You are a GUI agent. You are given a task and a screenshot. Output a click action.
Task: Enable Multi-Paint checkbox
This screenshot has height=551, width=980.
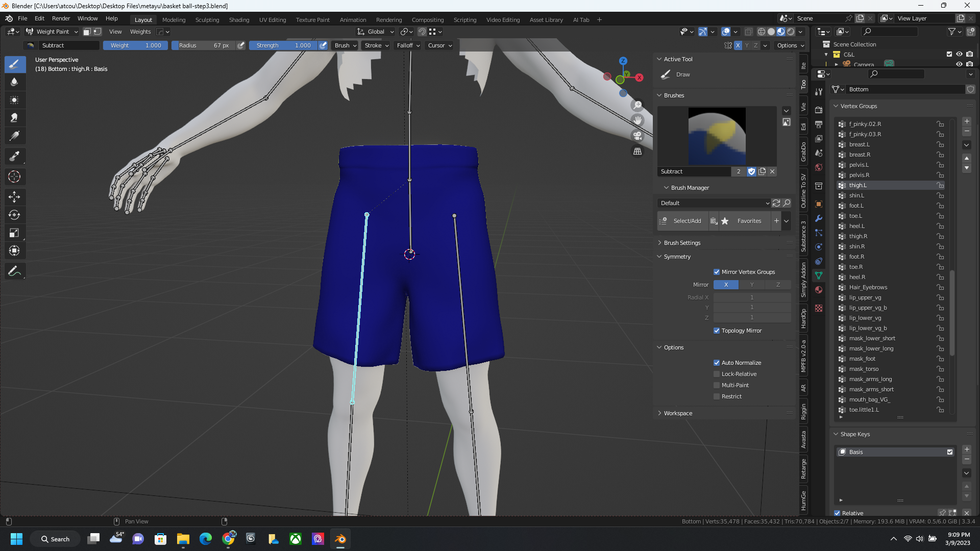717,385
